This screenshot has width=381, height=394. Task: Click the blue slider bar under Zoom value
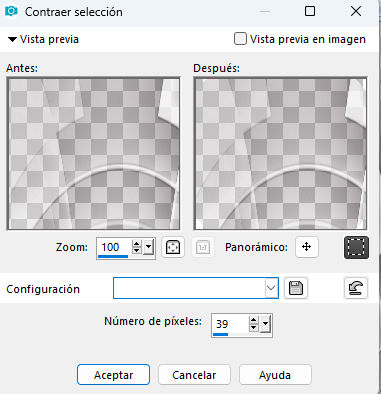pyautogui.click(x=113, y=256)
